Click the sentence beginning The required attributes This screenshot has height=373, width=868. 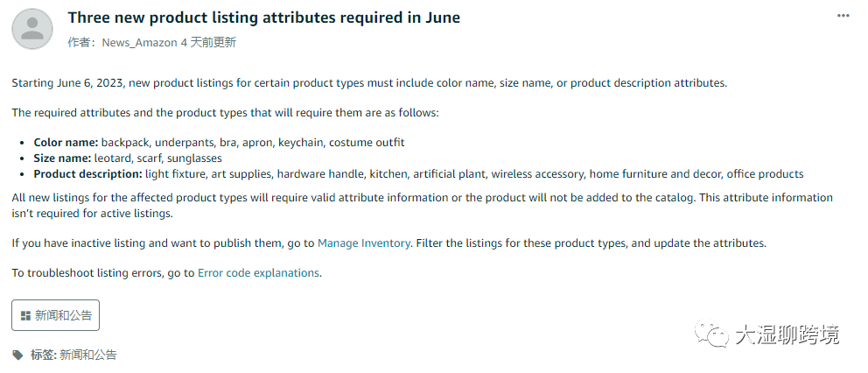[x=226, y=113]
